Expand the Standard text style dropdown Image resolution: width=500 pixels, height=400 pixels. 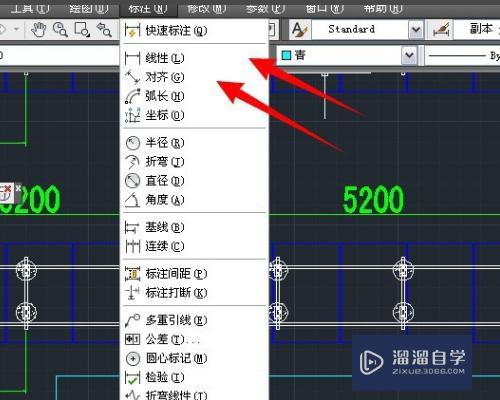tap(416, 30)
